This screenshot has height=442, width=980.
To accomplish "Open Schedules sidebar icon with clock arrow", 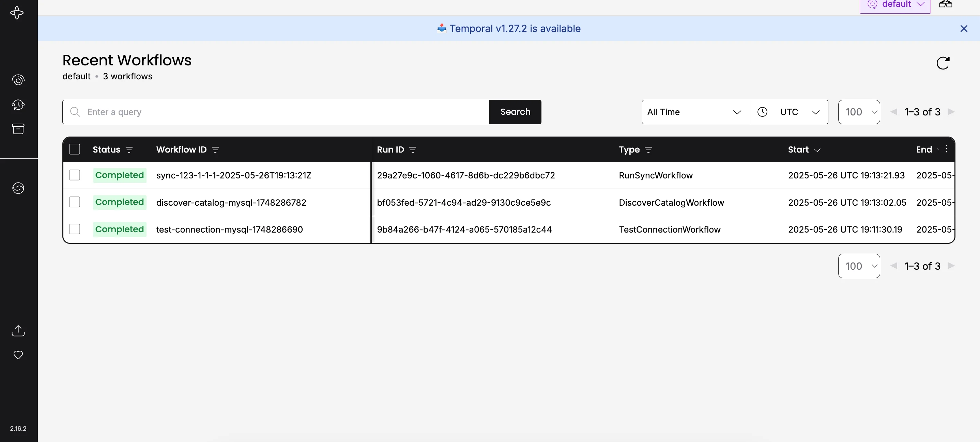I will pyautogui.click(x=18, y=105).
